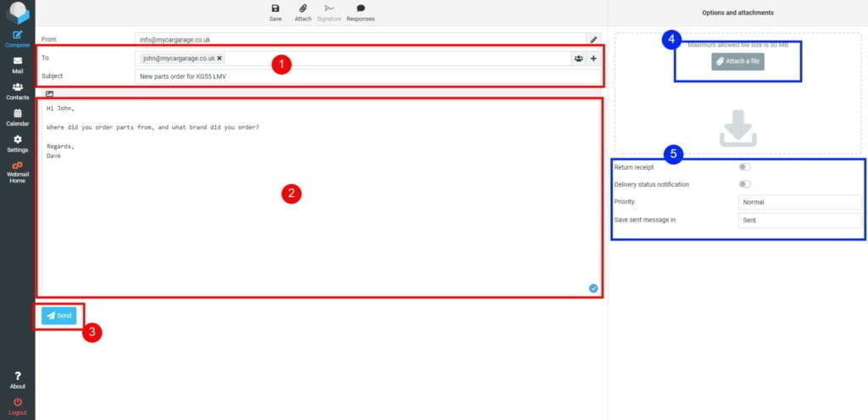The width and height of the screenshot is (868, 420).
Task: Open the Compose section in sidebar
Action: pyautogui.click(x=17, y=39)
